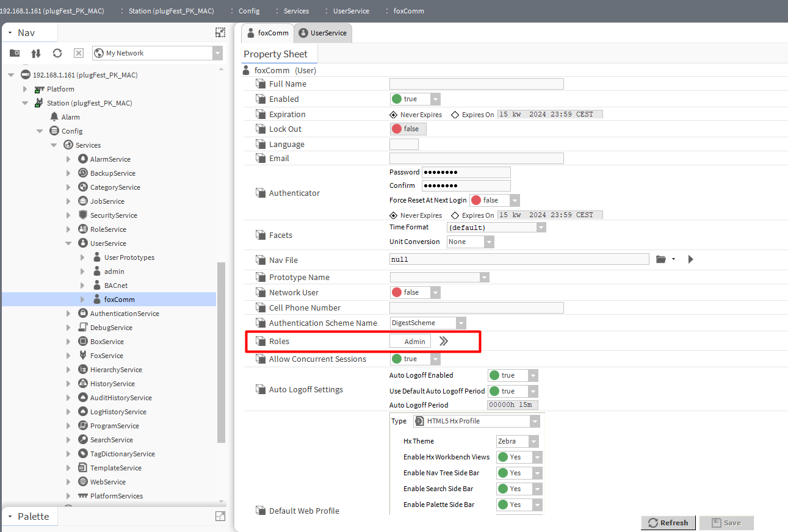The height and width of the screenshot is (532, 788).
Task: Switch to the UserService tab
Action: (323, 33)
